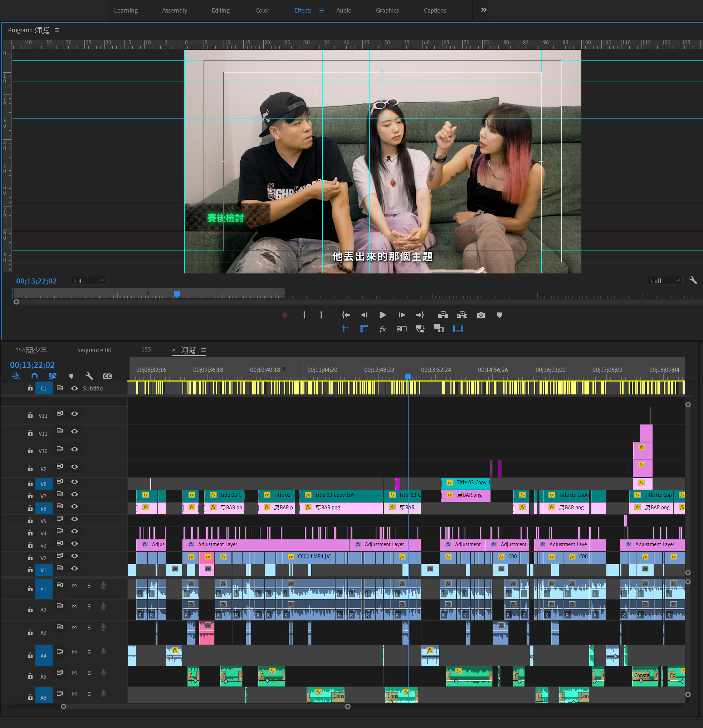Screen dimensions: 703x728
Task: Open program monitor settings wrench
Action: [x=693, y=281]
